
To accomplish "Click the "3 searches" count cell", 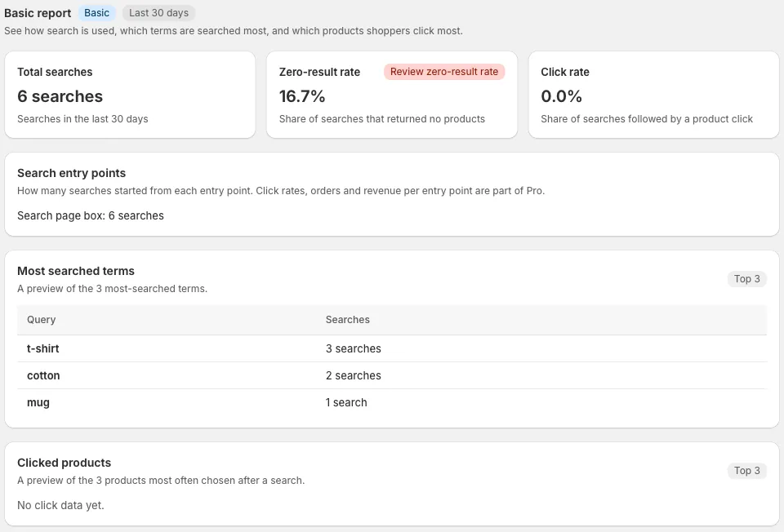I will point(354,348).
